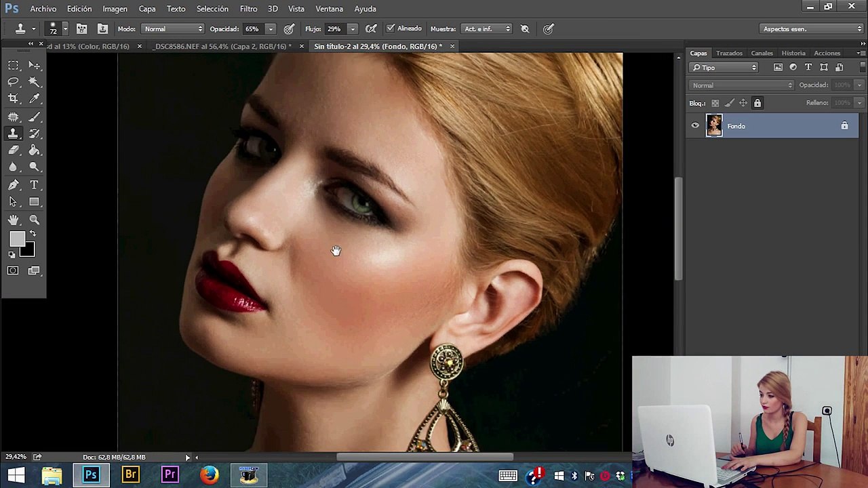
Task: Select the Zoom tool in toolbox
Action: (x=35, y=220)
